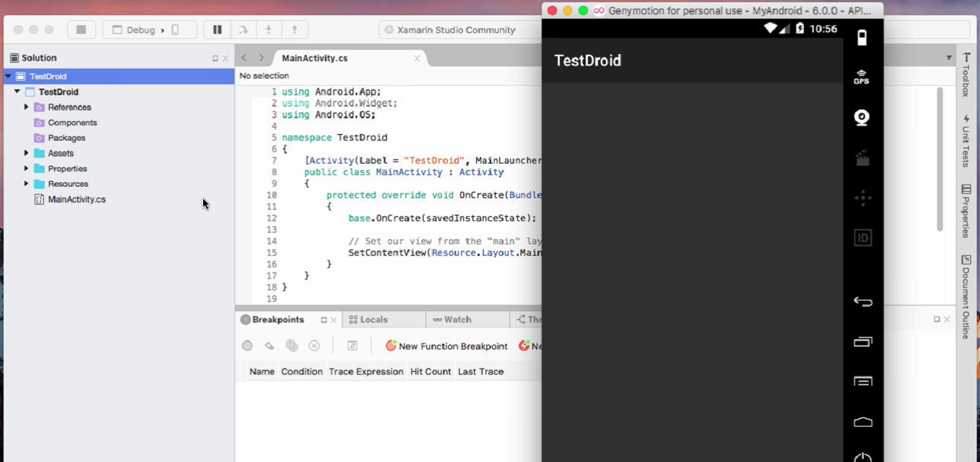
Task: Click the Assets folder icon
Action: (39, 153)
